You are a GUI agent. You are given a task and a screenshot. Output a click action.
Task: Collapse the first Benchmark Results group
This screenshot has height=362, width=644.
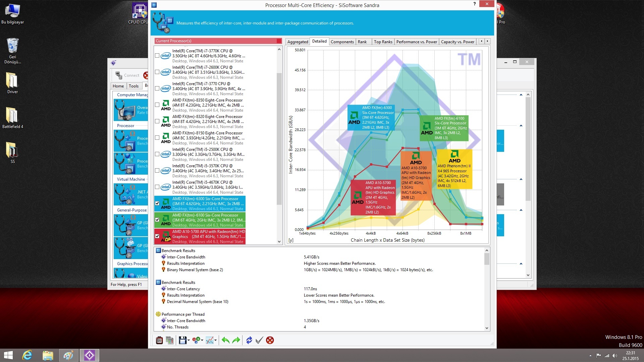coord(158,251)
